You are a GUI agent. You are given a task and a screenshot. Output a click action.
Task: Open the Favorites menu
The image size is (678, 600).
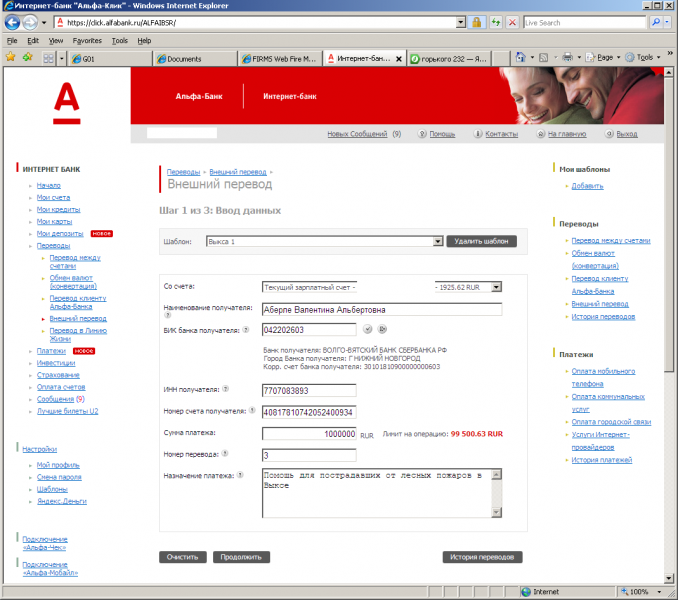point(86,41)
